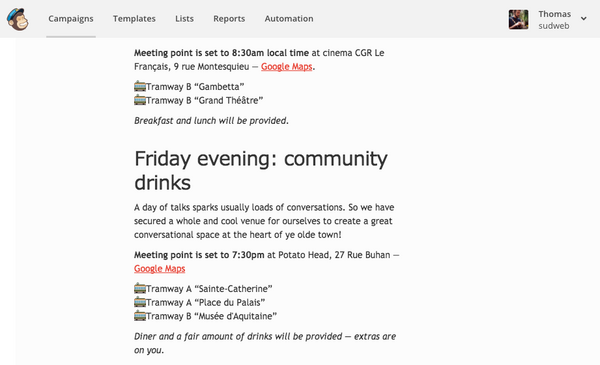Image resolution: width=600 pixels, height=365 pixels.
Task: Open Google Maps link for cinema CGR
Action: (x=287, y=67)
